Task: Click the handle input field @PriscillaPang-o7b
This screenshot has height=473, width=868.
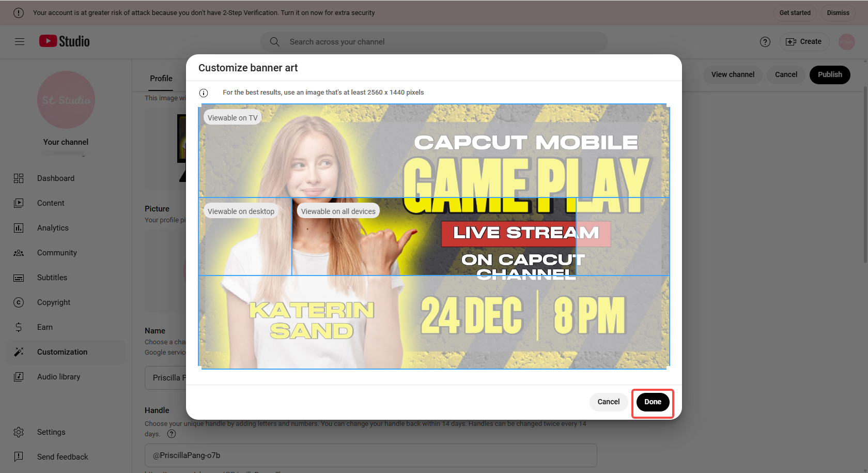Action: tap(371, 455)
